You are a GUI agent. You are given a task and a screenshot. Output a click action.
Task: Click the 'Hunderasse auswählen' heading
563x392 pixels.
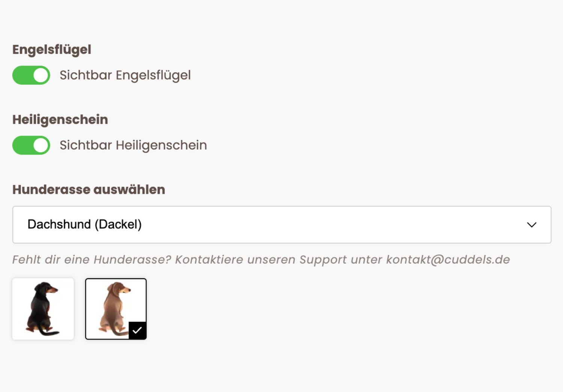tap(89, 190)
